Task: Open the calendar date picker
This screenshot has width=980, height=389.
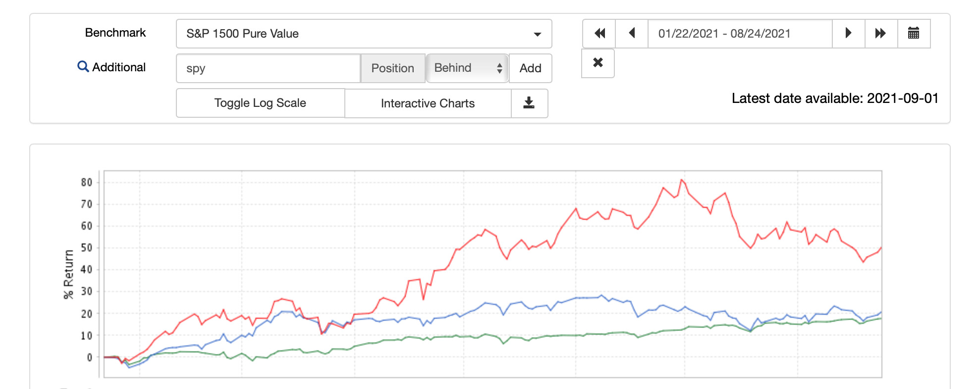Action: pyautogui.click(x=914, y=34)
